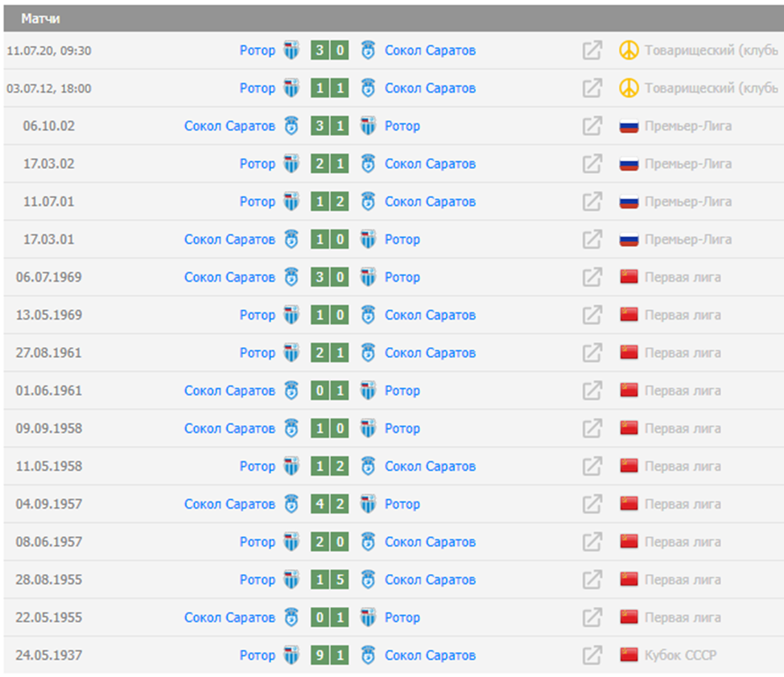Viewport: 784px width, 677px height.
Task: Open Сокол Саратов link in 03.07.12 row
Action: tap(430, 89)
